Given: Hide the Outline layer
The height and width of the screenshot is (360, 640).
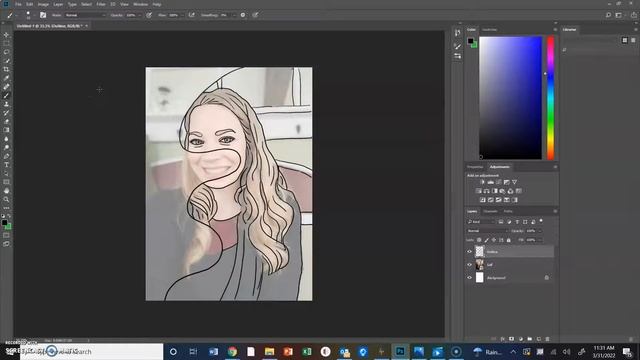Looking at the screenshot, I should click(x=469, y=252).
